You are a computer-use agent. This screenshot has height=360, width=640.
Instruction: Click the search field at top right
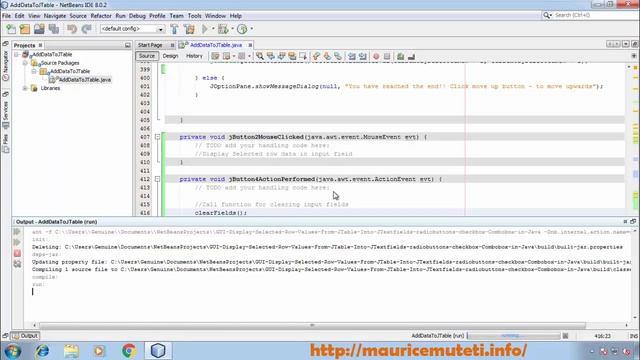point(594,15)
